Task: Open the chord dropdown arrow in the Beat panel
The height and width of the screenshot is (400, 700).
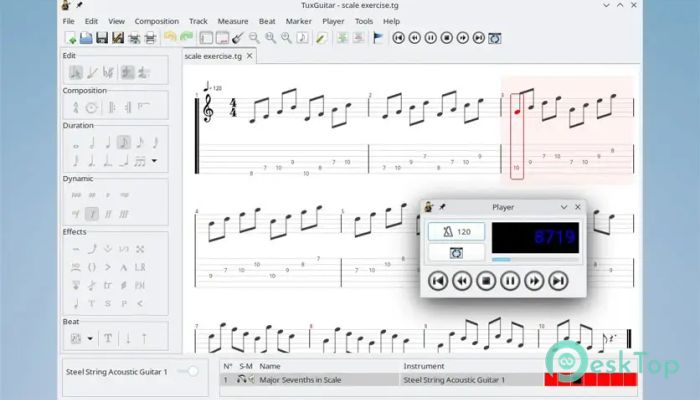Action: click(90, 338)
